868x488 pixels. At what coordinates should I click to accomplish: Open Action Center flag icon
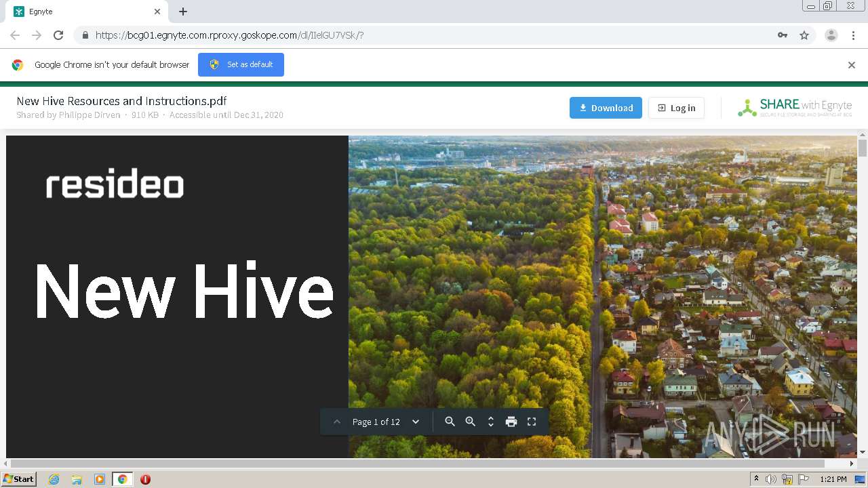[x=802, y=479]
